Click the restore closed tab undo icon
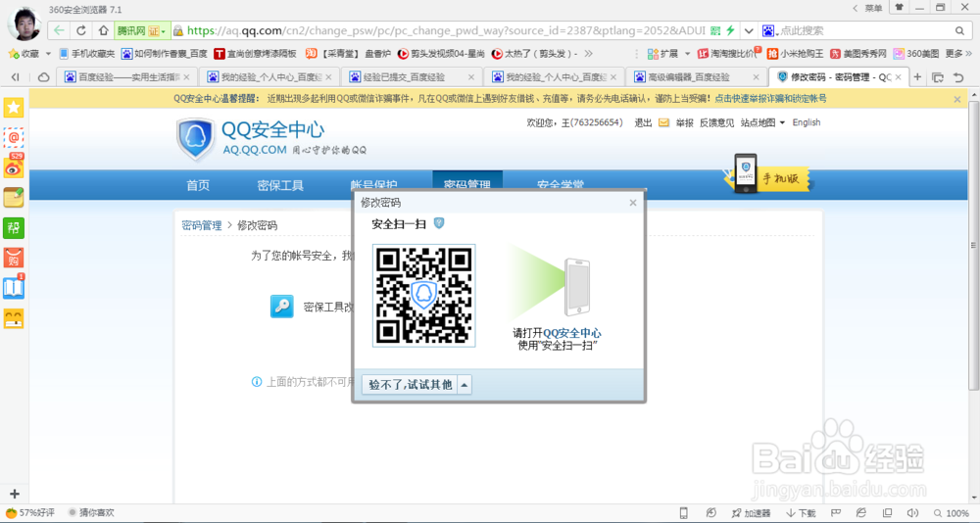This screenshot has height=523, width=980. tap(958, 76)
